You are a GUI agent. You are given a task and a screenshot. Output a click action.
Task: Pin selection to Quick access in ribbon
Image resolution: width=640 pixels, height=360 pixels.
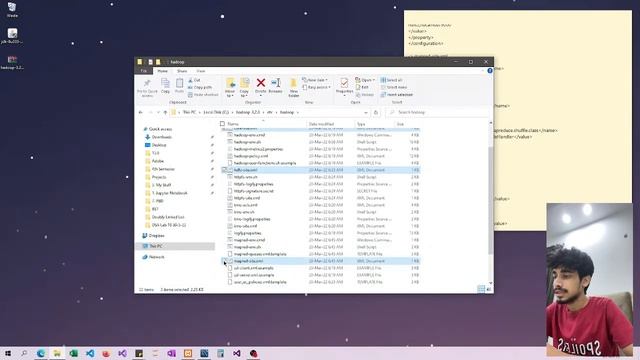(147, 87)
